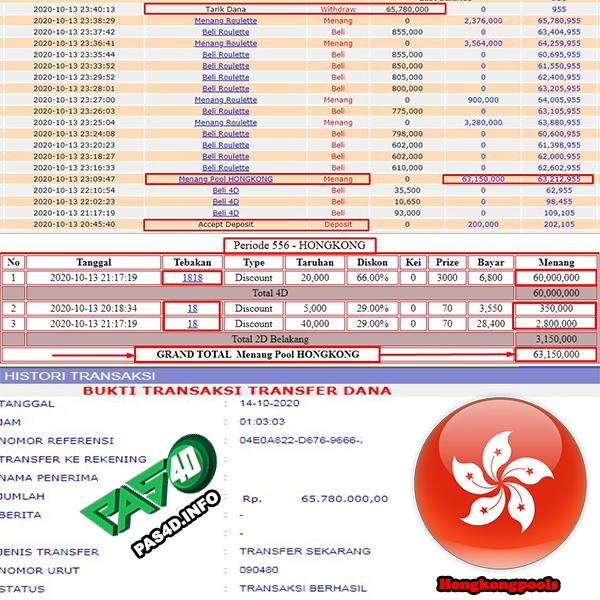Open Beli 4D link at 22:10:54
This screenshot has width=600, height=600.
226,190
